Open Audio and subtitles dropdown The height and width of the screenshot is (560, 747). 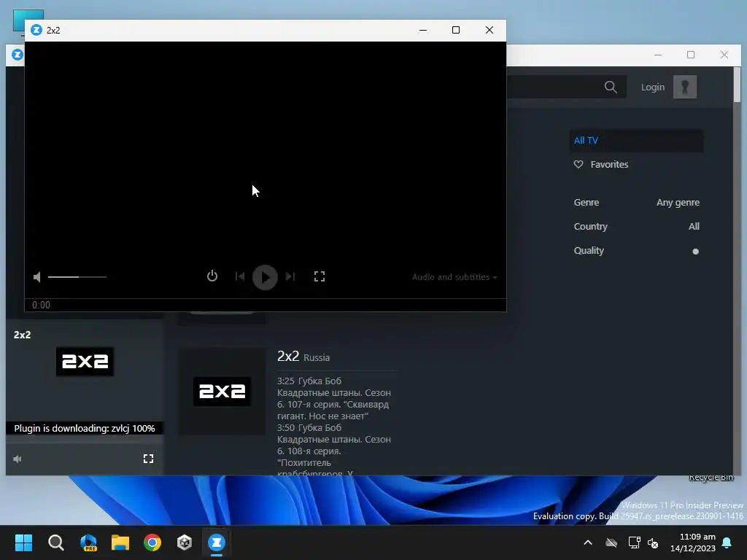[x=454, y=277]
